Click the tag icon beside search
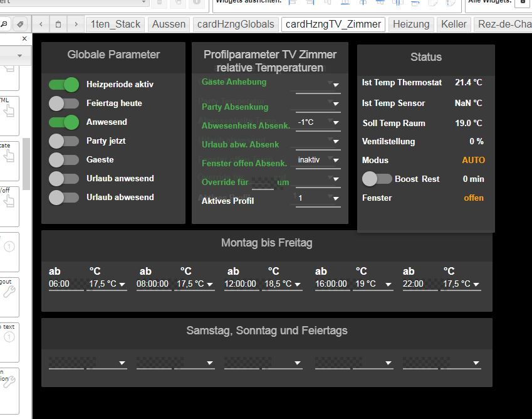Viewport: 532px width, 419px height. pyautogui.click(x=20, y=24)
